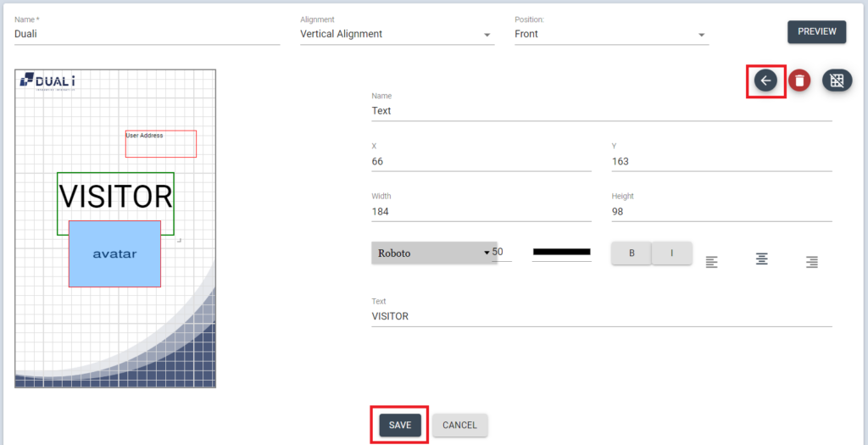Screen dimensions: 868x445
Task: Open the black text color swatch
Action: [x=561, y=252]
